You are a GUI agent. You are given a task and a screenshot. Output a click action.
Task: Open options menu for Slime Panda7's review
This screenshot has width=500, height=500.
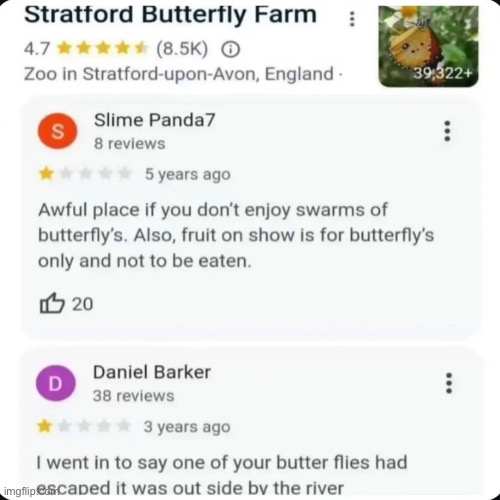point(447,131)
